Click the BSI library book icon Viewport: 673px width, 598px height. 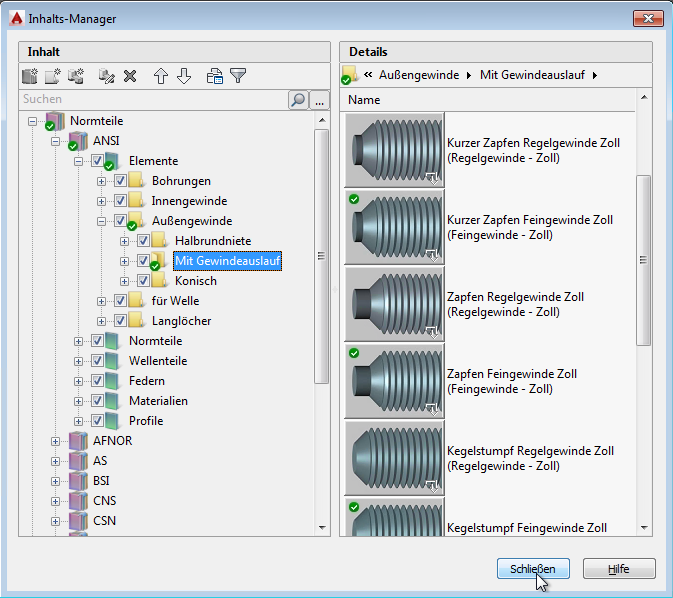pos(78,481)
